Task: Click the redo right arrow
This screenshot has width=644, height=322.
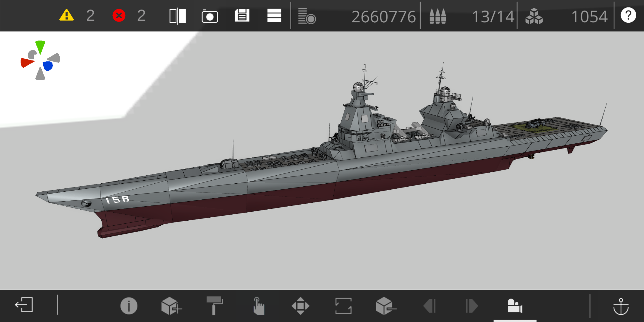Action: (472, 306)
